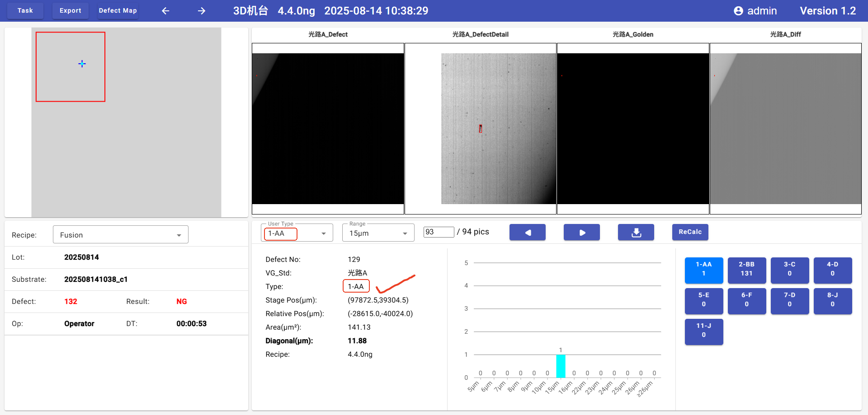Click the blue crosshair on defect map
This screenshot has width=868, height=415.
click(82, 64)
